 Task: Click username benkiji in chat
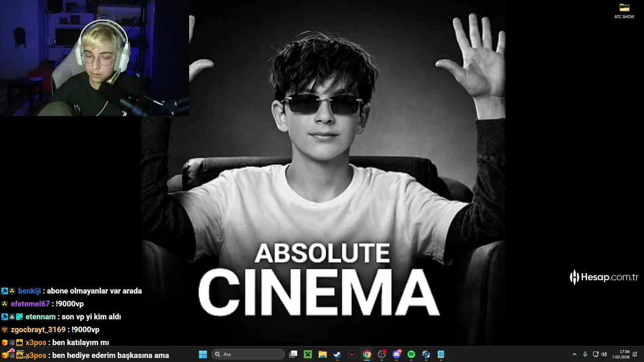[x=30, y=291]
